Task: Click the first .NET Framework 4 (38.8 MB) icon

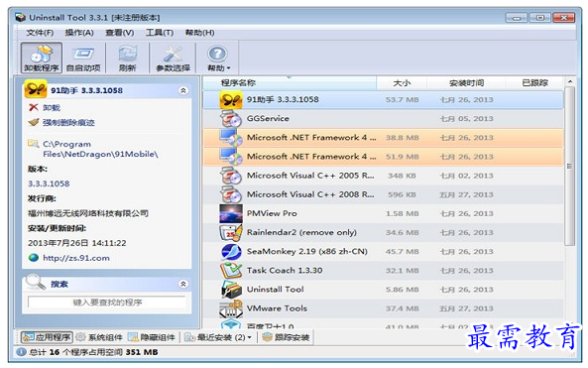Action: tap(231, 138)
